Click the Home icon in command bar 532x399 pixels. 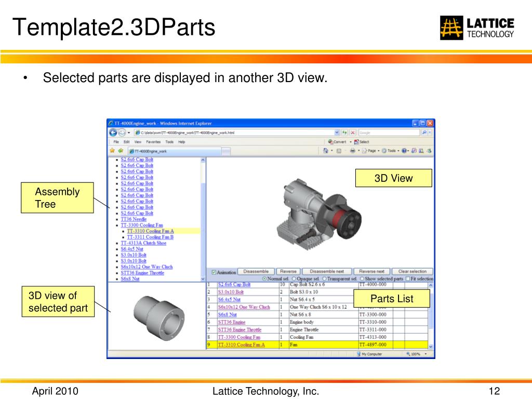(325, 151)
